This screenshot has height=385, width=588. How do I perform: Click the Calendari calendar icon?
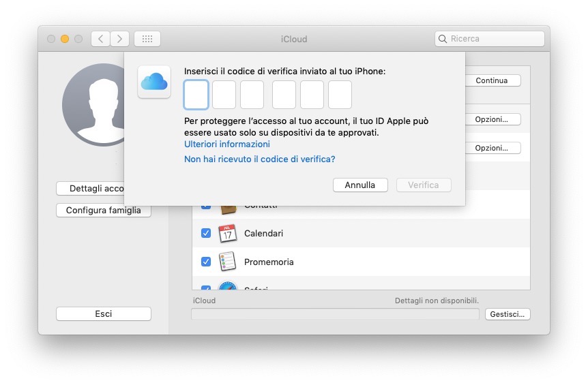227,234
